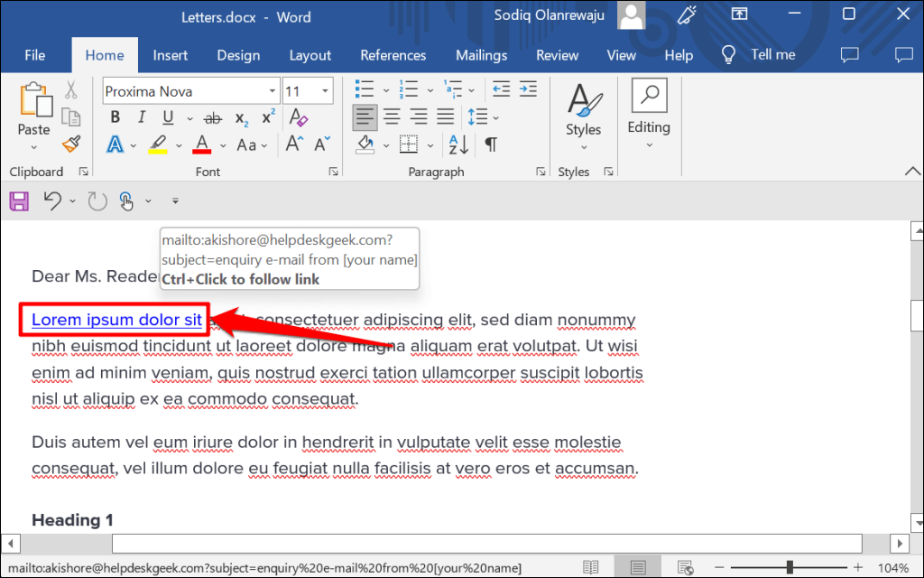Click the Increase Indent icon
The height and width of the screenshot is (578, 924).
[528, 90]
